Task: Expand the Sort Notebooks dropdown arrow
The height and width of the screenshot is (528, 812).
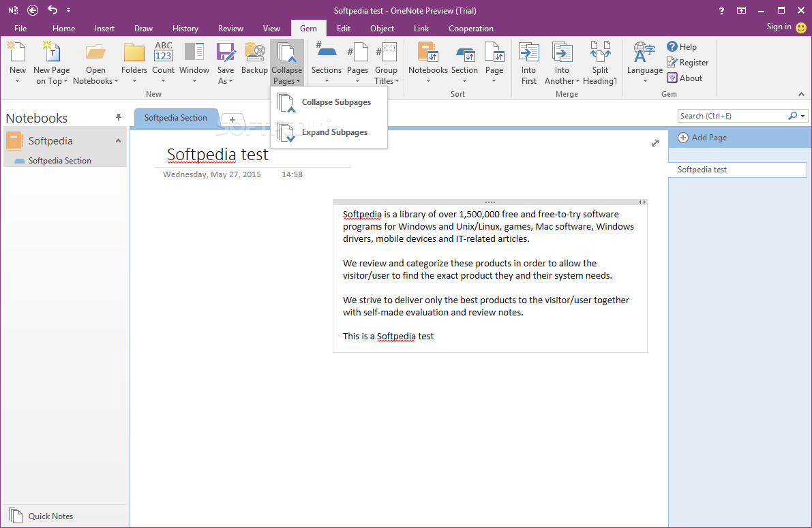Action: (427, 81)
